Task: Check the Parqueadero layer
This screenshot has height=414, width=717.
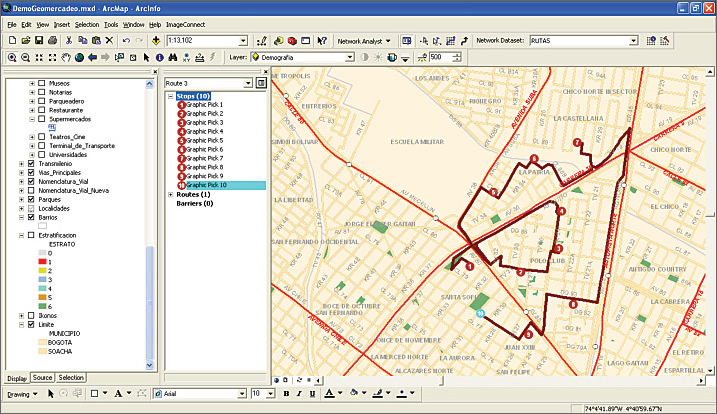Action: point(42,101)
